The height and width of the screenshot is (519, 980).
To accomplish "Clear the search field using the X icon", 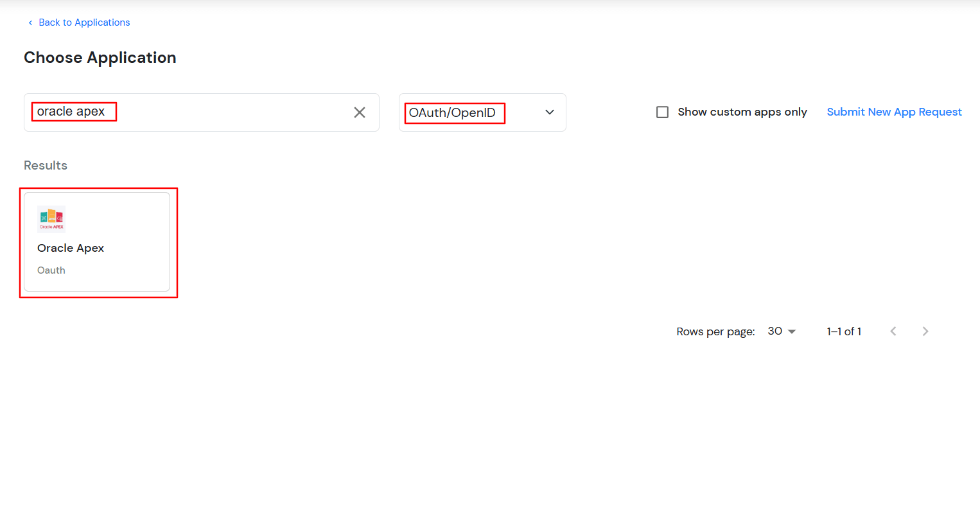I will click(x=359, y=112).
